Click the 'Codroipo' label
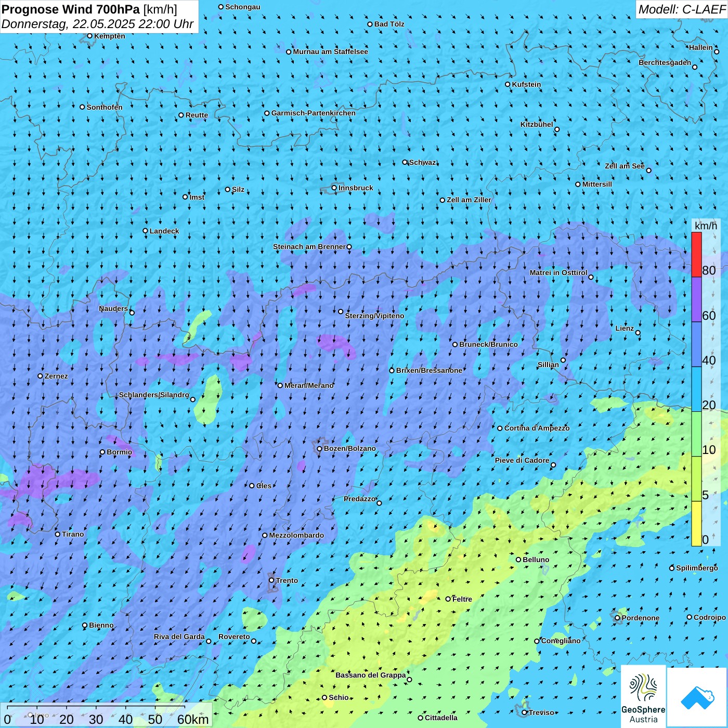The width and height of the screenshot is (728, 728). coord(710,617)
